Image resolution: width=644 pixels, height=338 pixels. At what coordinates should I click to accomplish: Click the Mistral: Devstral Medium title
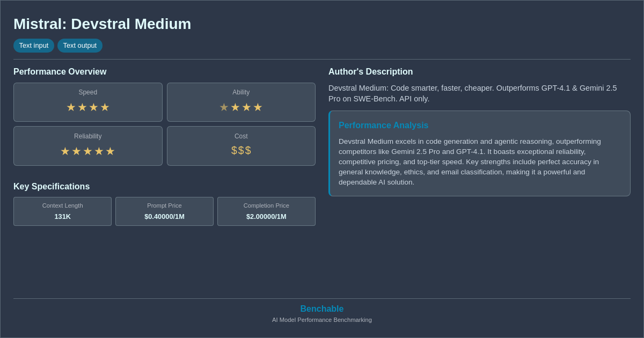(x=102, y=24)
